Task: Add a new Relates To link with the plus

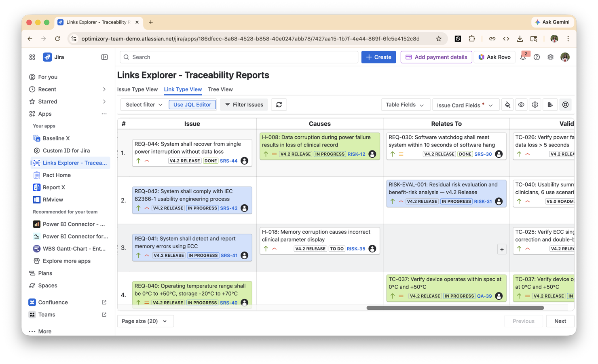Action: (502, 249)
